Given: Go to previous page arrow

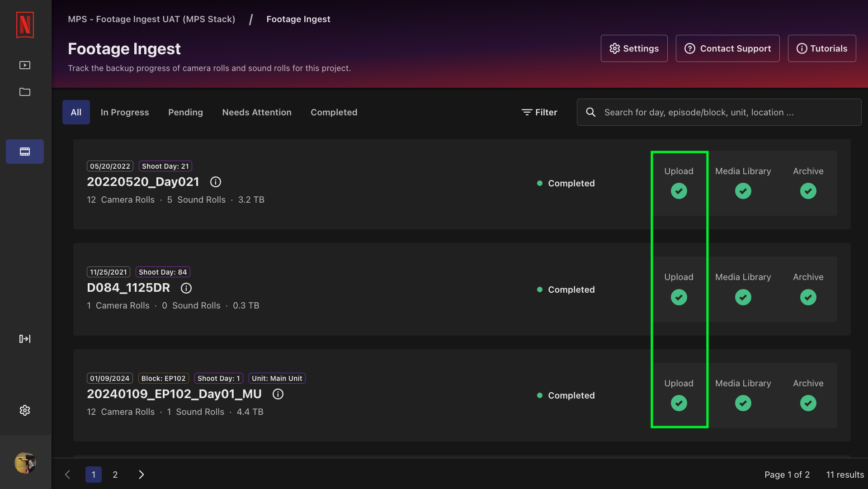Looking at the screenshot, I should 68,475.
